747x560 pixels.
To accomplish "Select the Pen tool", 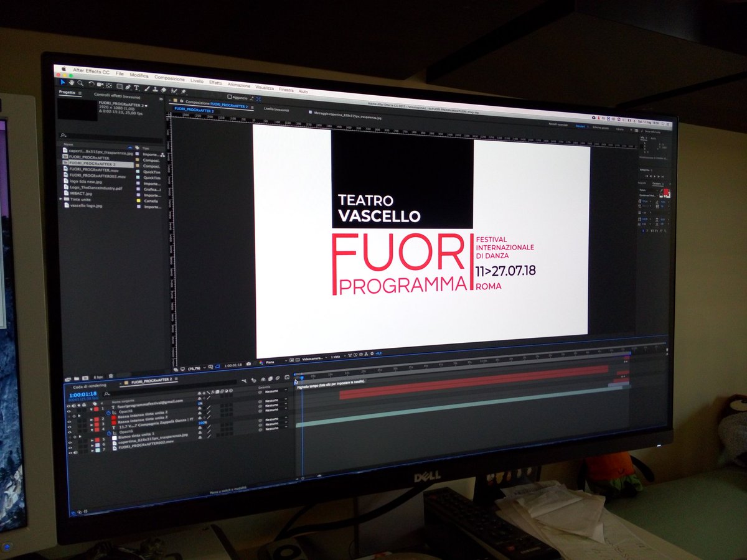I will tap(128, 87).
